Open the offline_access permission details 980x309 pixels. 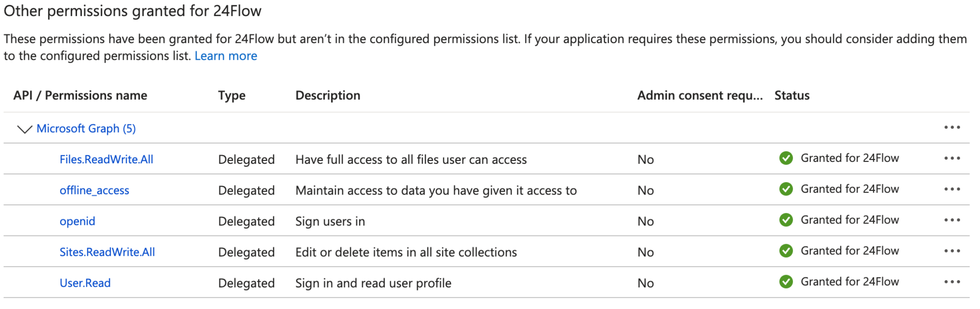click(94, 190)
